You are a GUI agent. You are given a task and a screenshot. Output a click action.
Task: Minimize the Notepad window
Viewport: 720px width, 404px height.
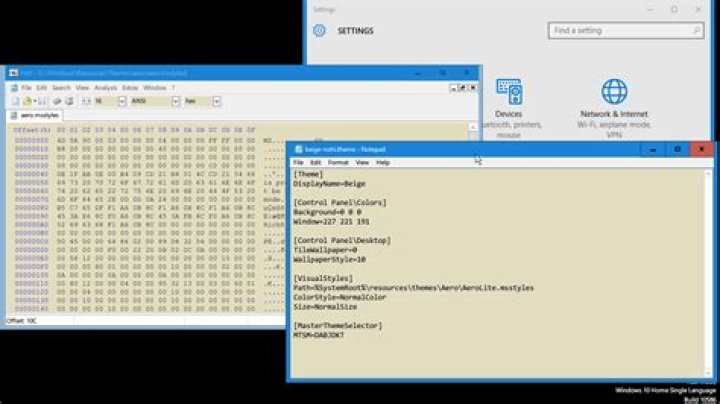tap(652, 150)
